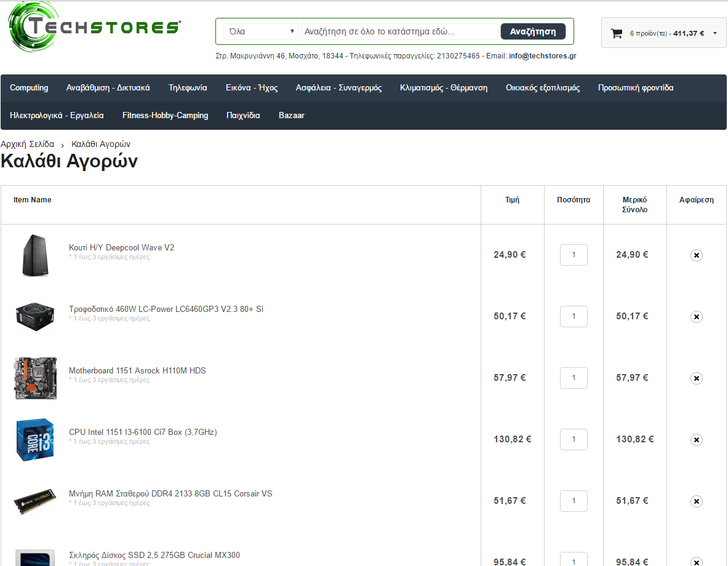
Task: Remove CPU Intel 1151 I3-6100 from cart
Action: (696, 440)
